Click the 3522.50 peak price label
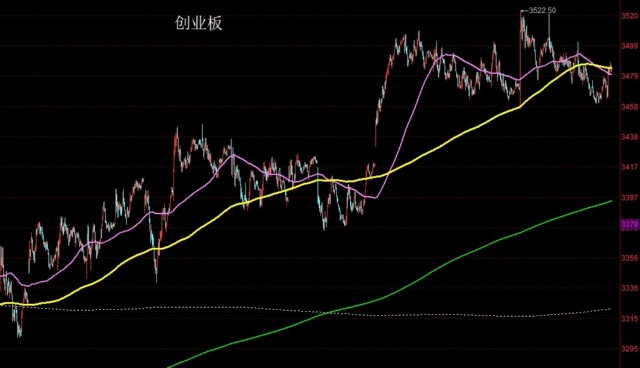Image resolution: width=640 pixels, height=368 pixels. point(542,11)
